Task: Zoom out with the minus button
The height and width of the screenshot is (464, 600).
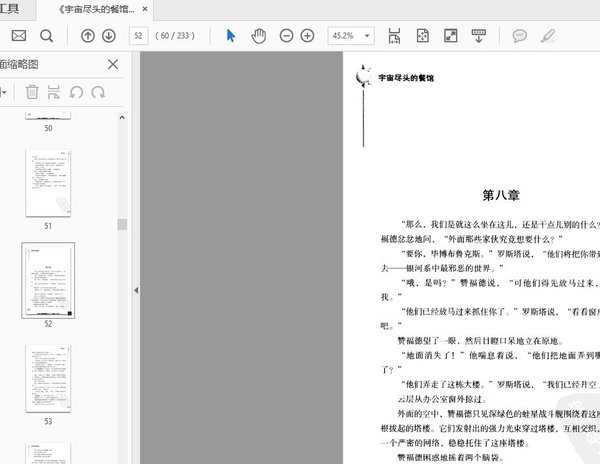Action: pos(286,36)
